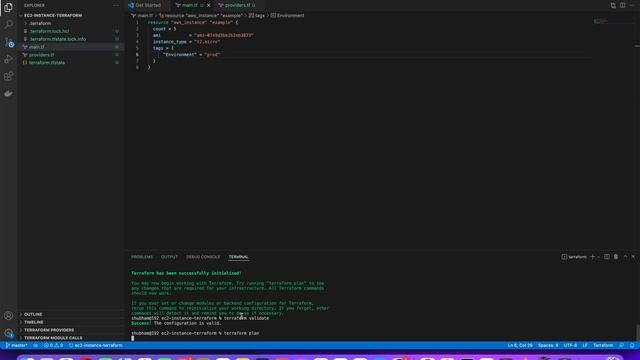Open .terraform.tfstate.lock.info in Explorer
The image size is (640, 360).
[71, 39]
